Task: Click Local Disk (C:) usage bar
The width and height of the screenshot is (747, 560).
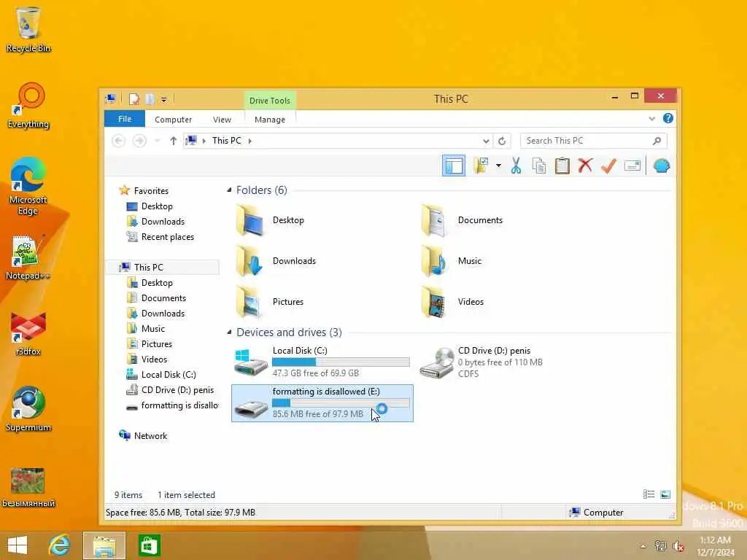Action: point(341,362)
